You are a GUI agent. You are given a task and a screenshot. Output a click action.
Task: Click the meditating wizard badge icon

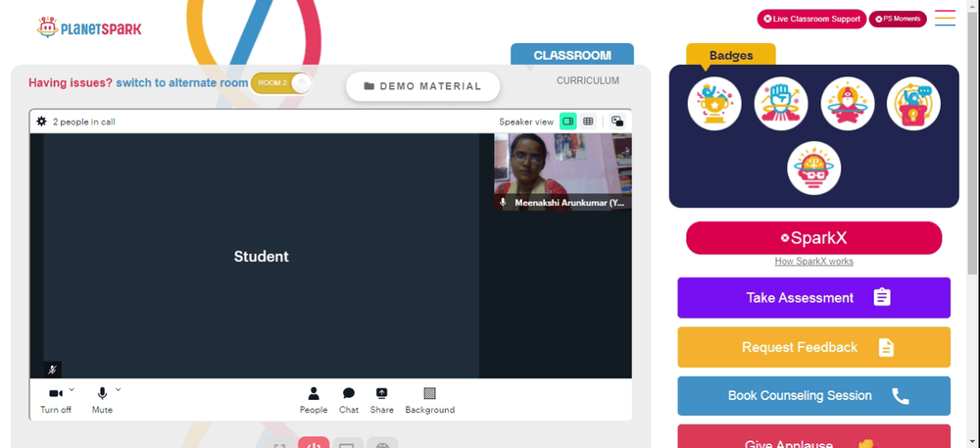pos(848,104)
